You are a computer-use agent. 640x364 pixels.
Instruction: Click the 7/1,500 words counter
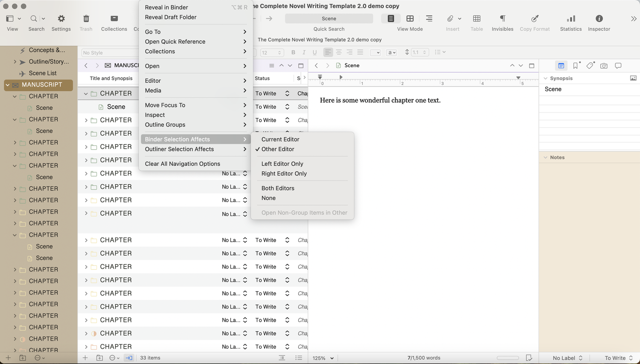[x=424, y=358]
